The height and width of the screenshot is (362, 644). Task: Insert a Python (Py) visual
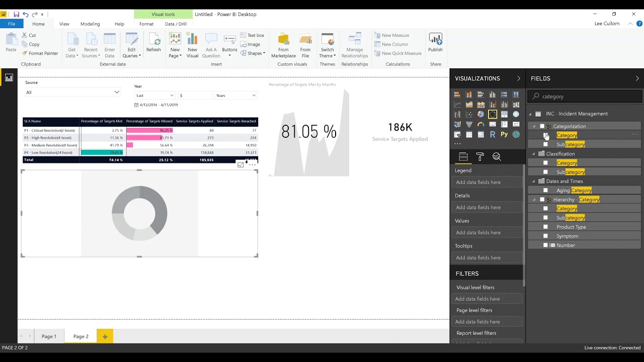504,134
